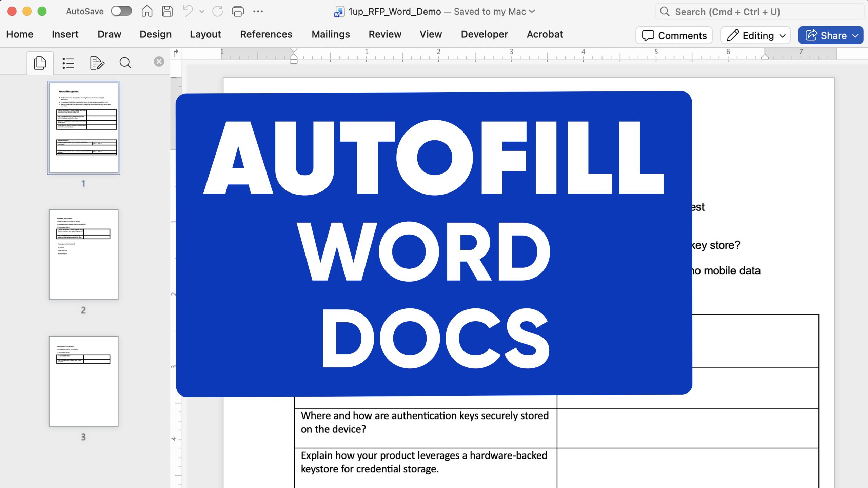868x488 pixels.
Task: Click the Print icon in the title bar
Action: tap(238, 11)
